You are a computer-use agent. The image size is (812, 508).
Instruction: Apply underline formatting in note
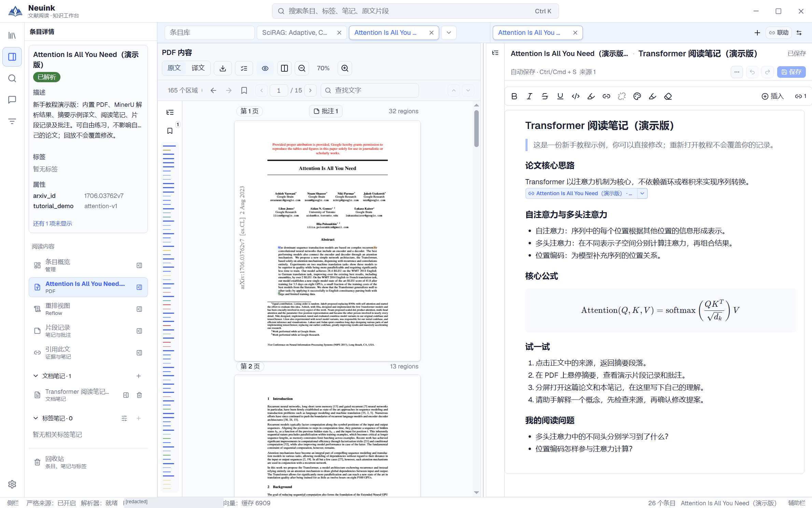pyautogui.click(x=560, y=96)
